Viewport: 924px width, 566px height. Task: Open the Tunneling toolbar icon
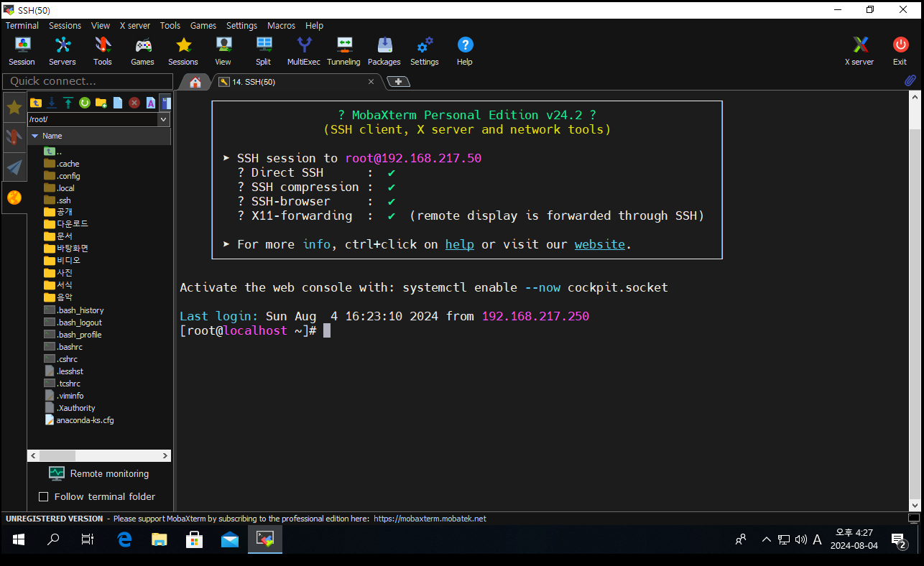point(343,50)
